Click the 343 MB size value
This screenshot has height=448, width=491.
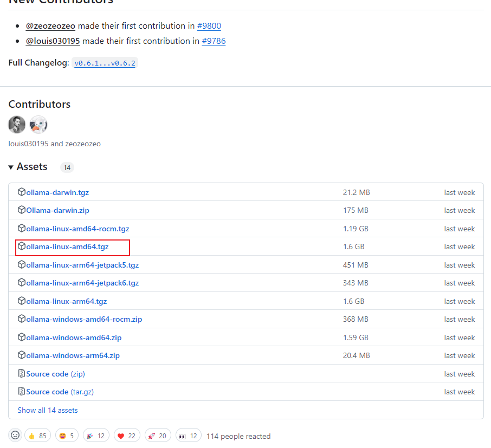(356, 283)
